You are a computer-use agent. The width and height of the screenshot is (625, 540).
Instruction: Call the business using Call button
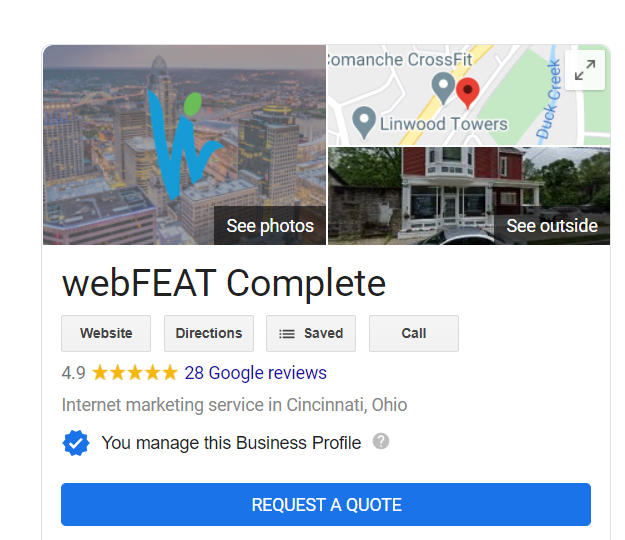tap(414, 334)
